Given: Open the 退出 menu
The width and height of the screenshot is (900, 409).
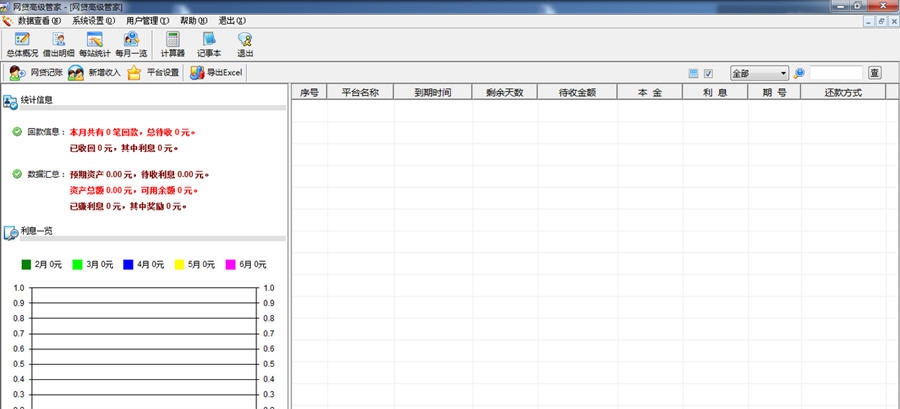Looking at the screenshot, I should (232, 21).
